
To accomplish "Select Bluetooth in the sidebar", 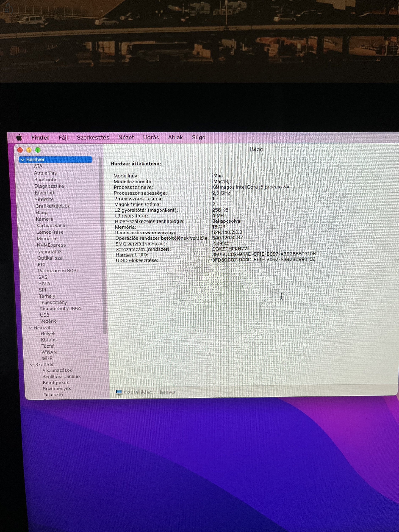I will [45, 180].
